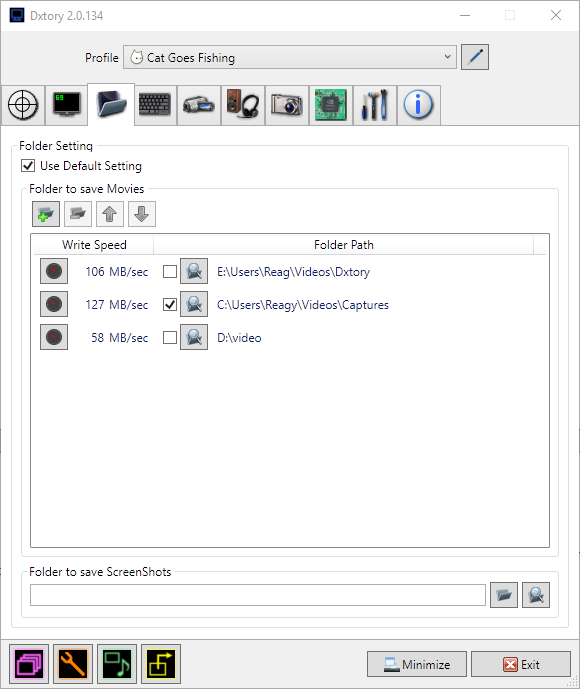
Task: Open the Overlay settings tab with crosshair icon
Action: pos(23,105)
